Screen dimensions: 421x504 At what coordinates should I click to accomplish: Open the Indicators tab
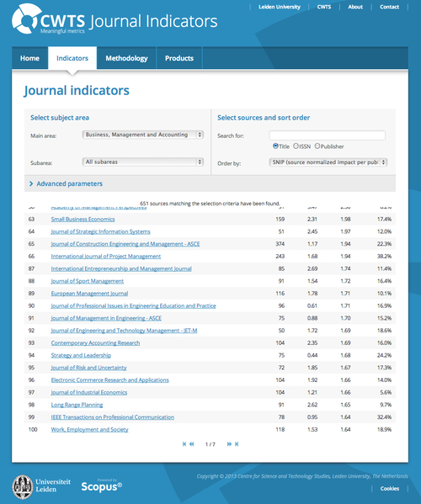[72, 58]
